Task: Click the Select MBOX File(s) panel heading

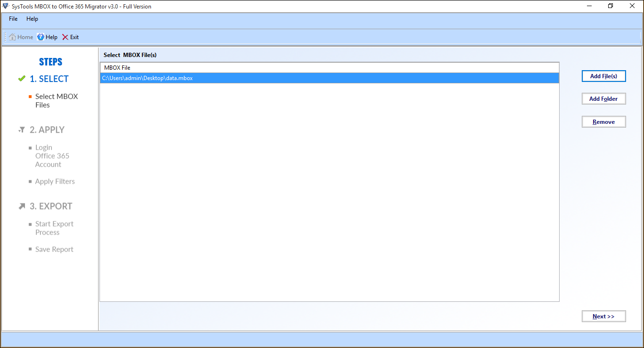Action: (x=130, y=55)
